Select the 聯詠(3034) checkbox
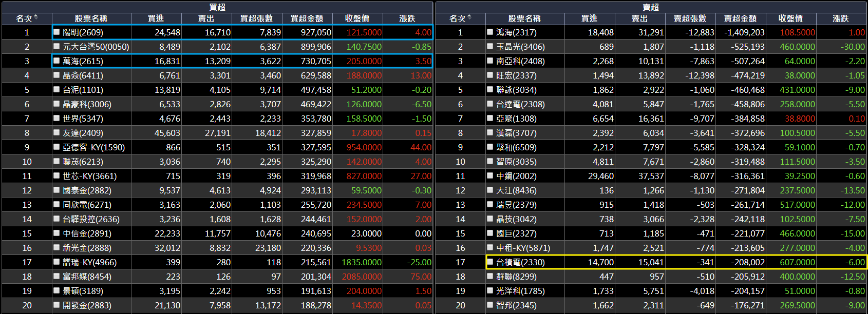This screenshot has width=868, height=314. click(x=490, y=89)
